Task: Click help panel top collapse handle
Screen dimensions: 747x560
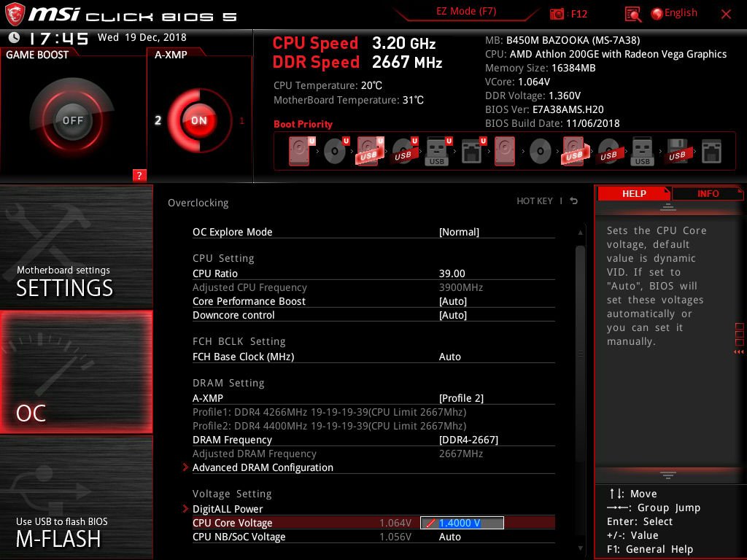Action: [668, 207]
